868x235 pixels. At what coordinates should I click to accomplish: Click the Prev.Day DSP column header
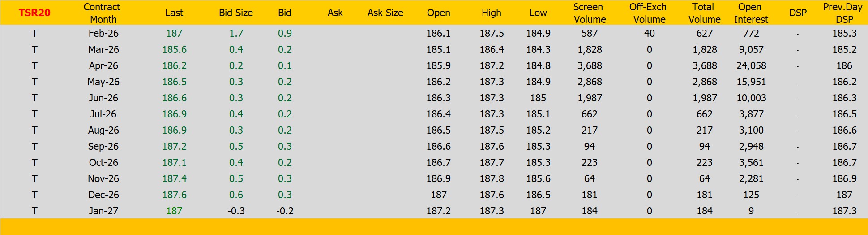(843, 13)
